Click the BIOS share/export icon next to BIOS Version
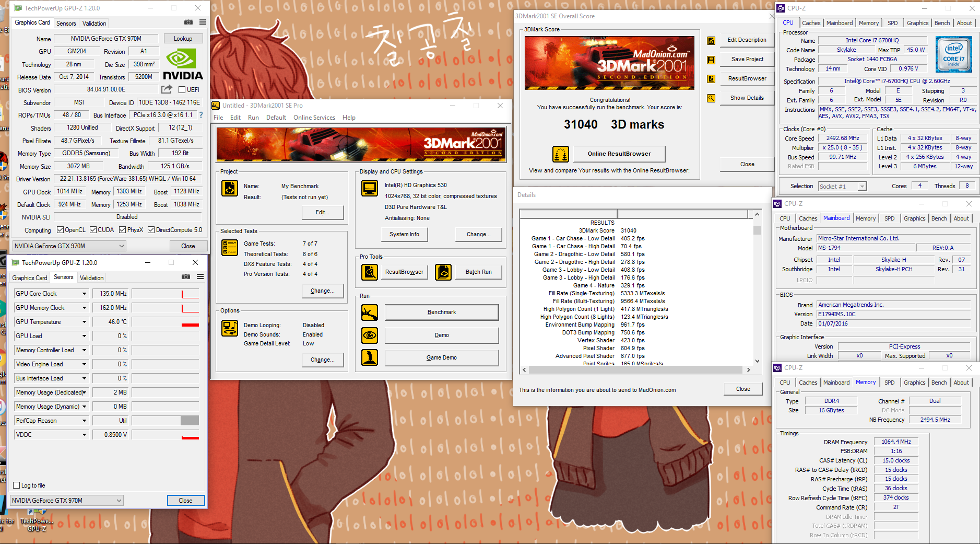The image size is (980, 544). (x=167, y=89)
